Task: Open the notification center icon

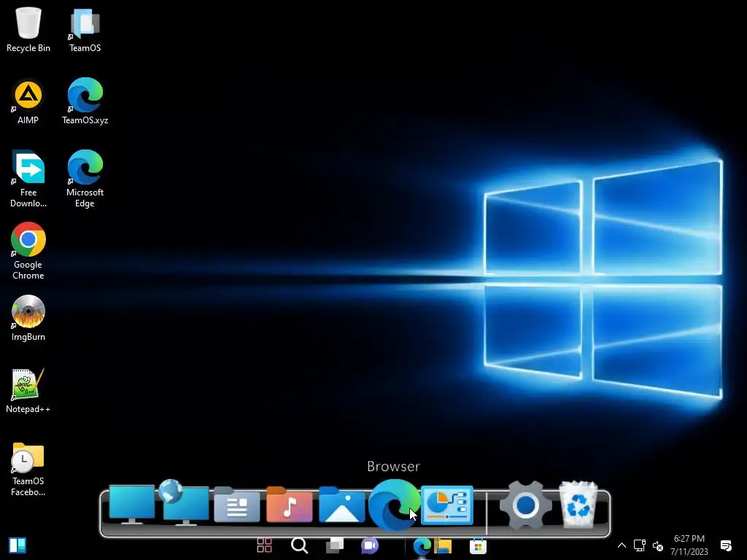Action: coord(726,545)
